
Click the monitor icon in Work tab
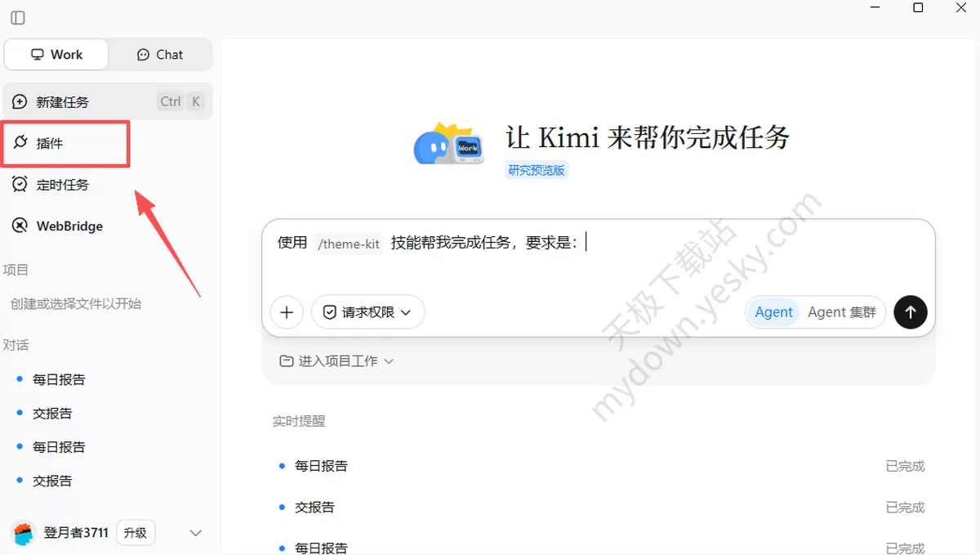click(x=37, y=55)
